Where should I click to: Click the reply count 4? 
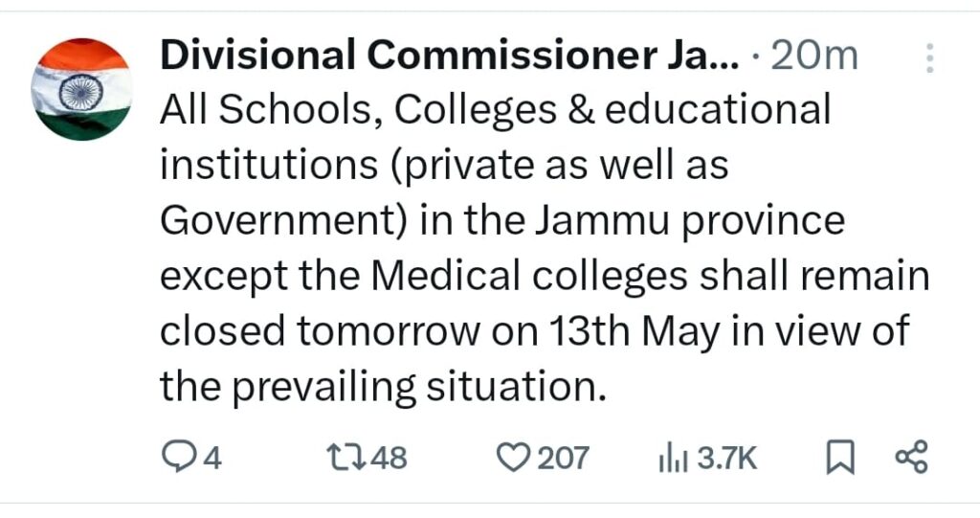click(x=213, y=458)
